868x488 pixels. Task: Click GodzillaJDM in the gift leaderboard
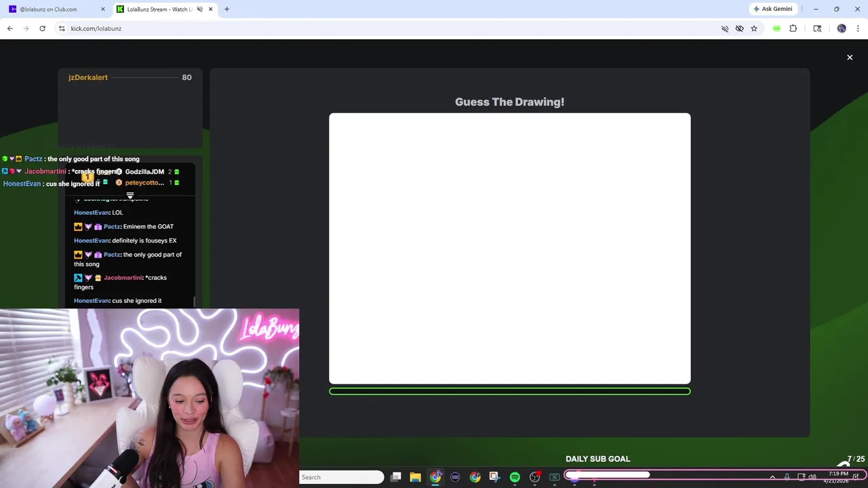click(144, 172)
